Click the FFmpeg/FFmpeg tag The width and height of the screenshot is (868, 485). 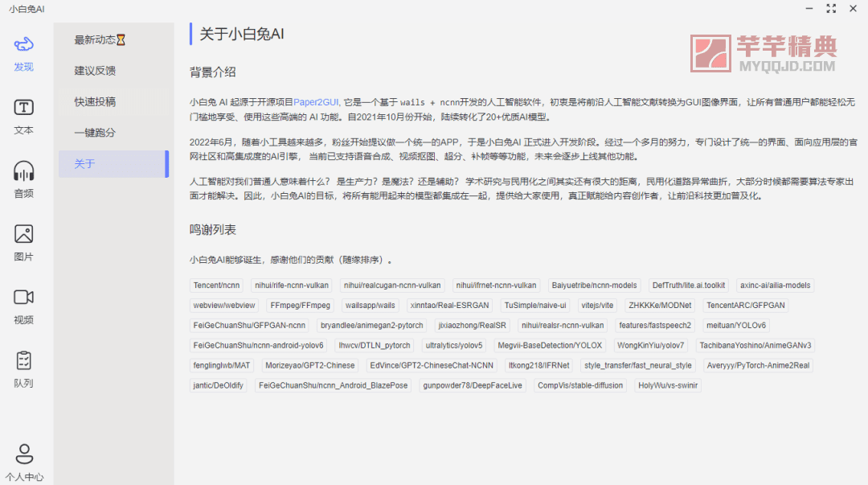pyautogui.click(x=300, y=306)
